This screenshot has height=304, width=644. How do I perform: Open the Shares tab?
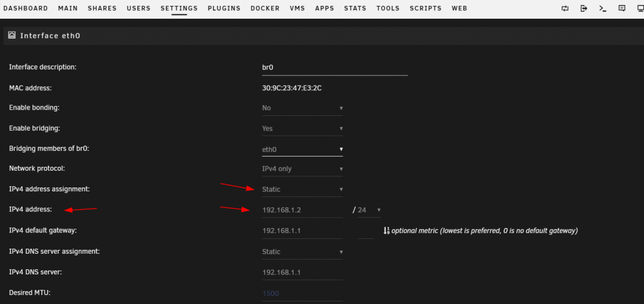point(102,8)
